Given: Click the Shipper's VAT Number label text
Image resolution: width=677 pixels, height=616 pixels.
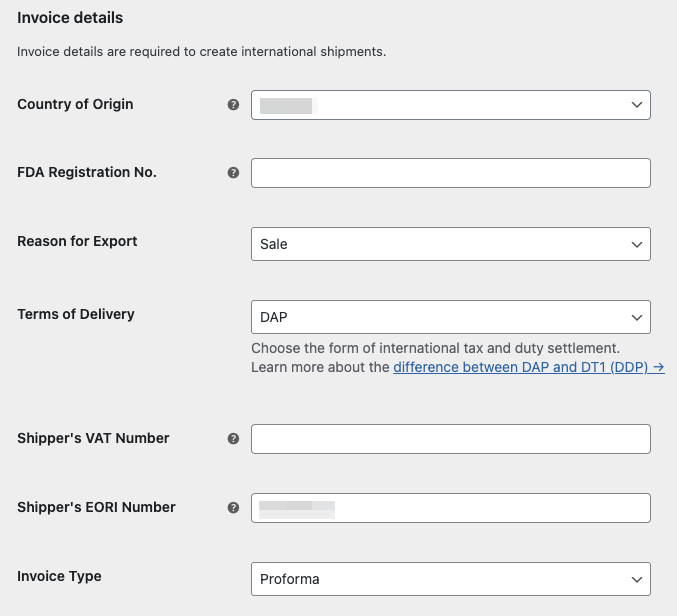Looking at the screenshot, I should 93,438.
